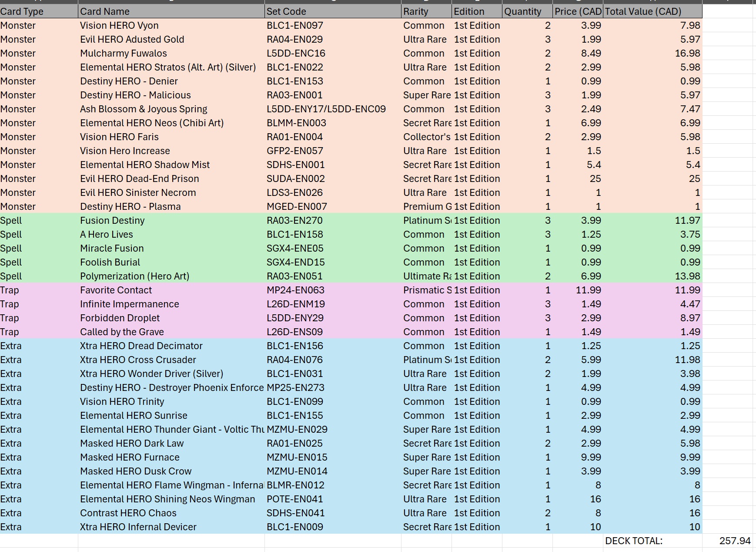Select the 'Miracle Fusion' cell
The height and width of the screenshot is (552, 756).
[171, 248]
